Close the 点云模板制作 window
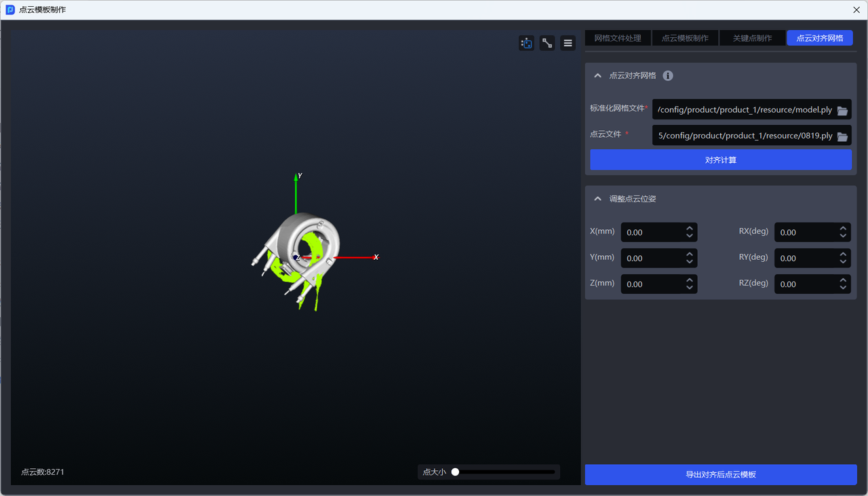Screen dimensions: 868x496 click(x=856, y=10)
